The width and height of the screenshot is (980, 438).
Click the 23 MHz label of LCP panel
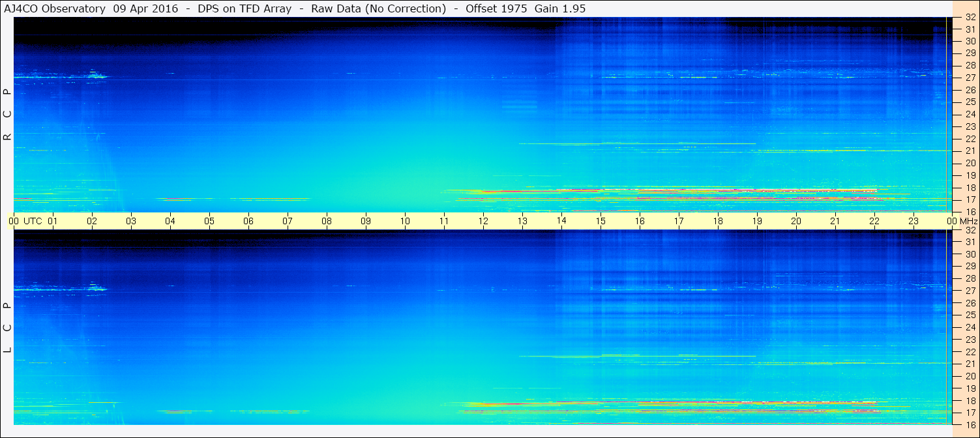tap(970, 340)
